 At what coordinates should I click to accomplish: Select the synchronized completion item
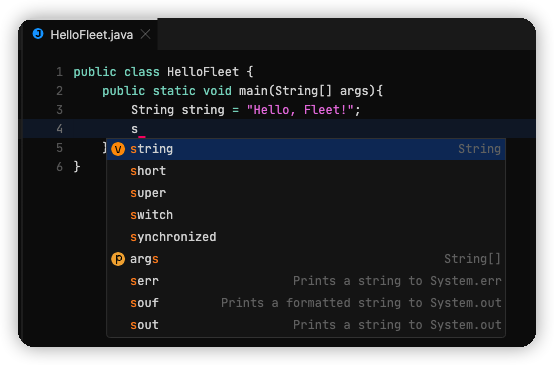[306, 237]
